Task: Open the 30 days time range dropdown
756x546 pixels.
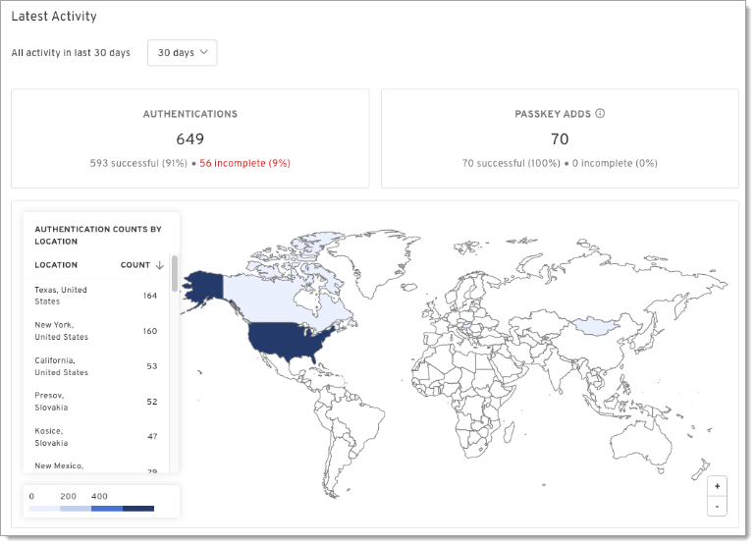Action: (182, 53)
